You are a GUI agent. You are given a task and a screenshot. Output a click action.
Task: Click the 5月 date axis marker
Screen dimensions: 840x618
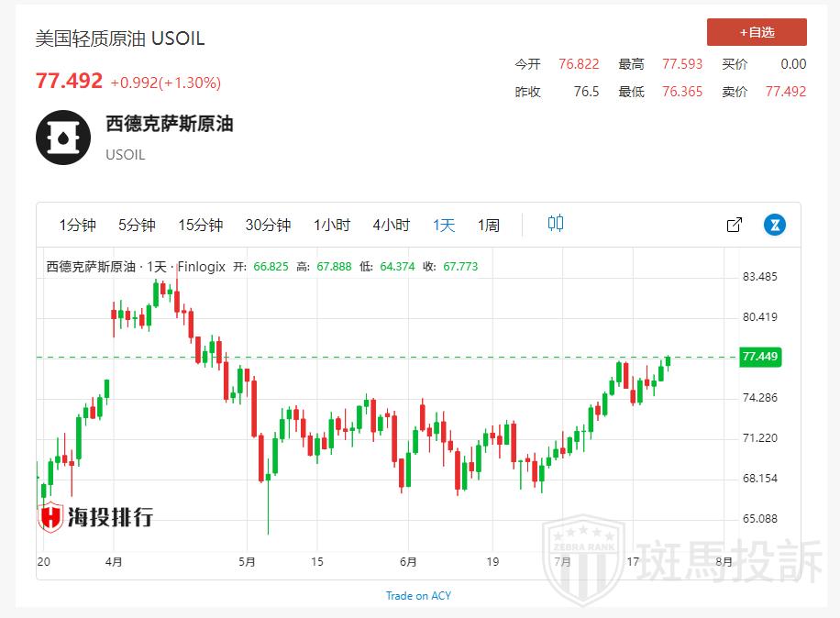(x=247, y=562)
